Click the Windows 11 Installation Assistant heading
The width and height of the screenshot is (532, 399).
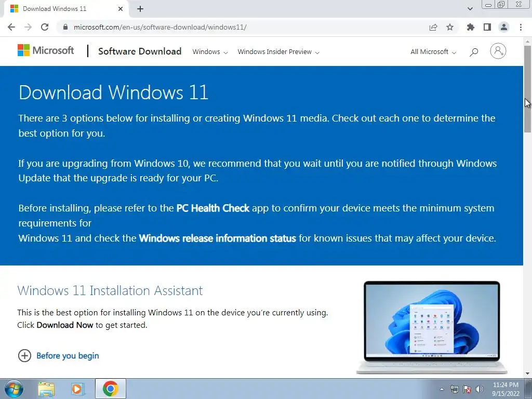(x=110, y=291)
